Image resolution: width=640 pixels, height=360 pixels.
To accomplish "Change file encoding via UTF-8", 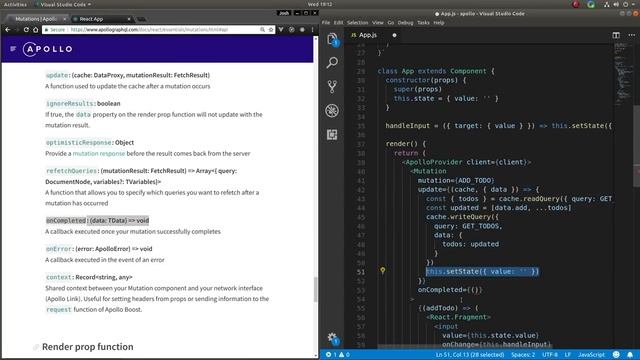I will pyautogui.click(x=550, y=355).
